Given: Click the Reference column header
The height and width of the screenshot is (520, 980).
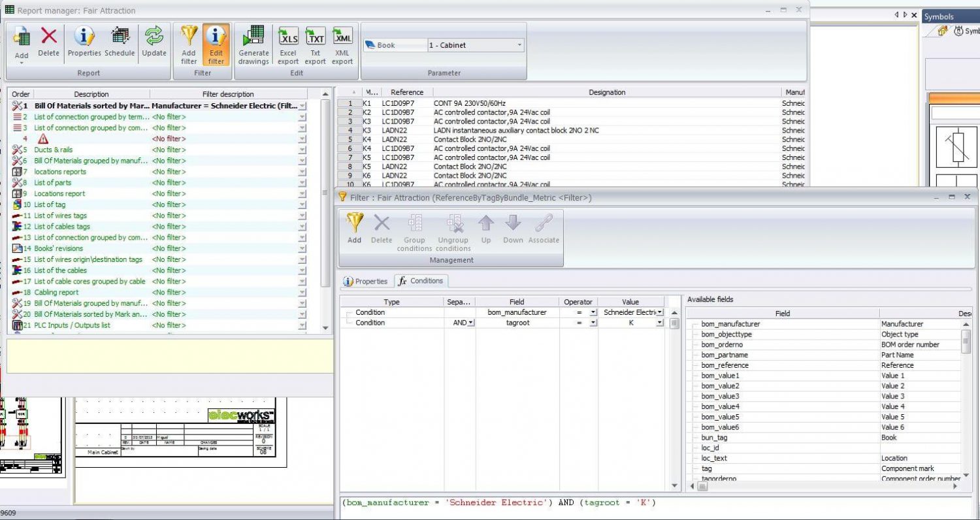Looking at the screenshot, I should 407,93.
